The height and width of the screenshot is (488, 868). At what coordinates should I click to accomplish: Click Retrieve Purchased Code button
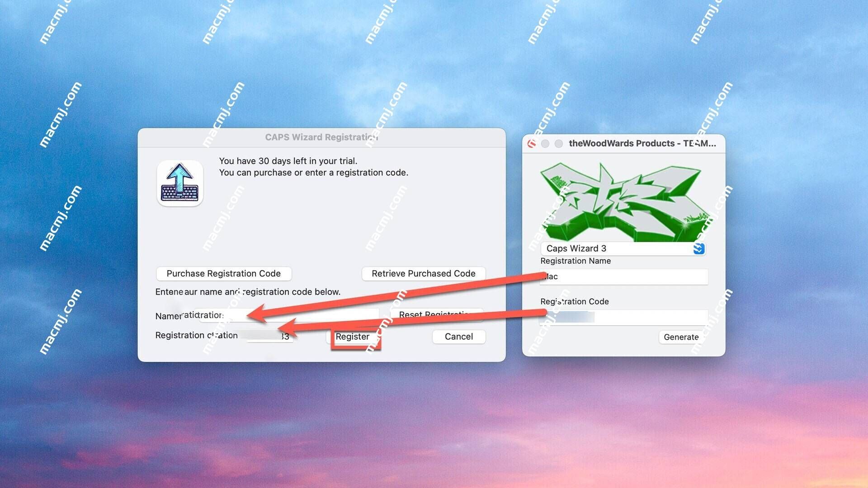tap(423, 273)
